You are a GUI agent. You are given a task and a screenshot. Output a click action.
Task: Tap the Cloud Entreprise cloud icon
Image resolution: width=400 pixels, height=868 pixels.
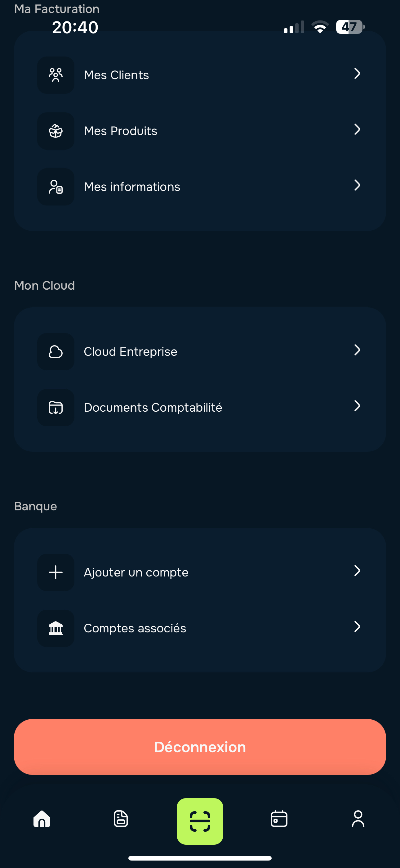[x=56, y=352]
